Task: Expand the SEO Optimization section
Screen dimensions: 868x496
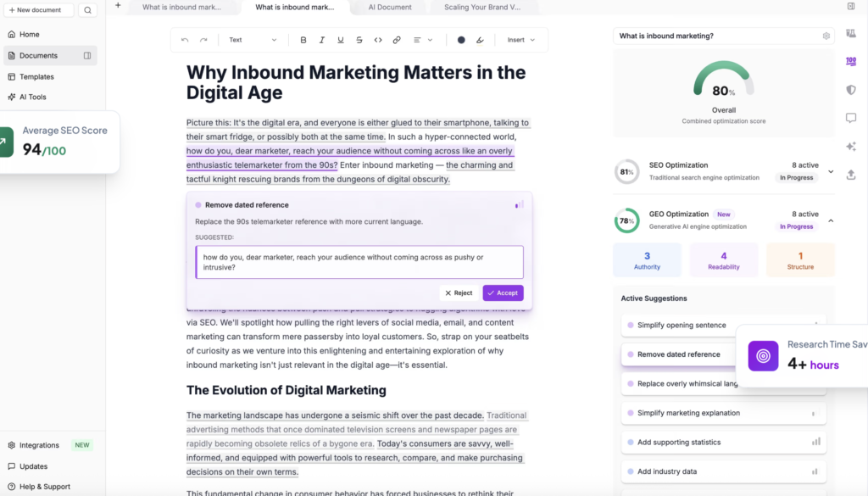Action: pyautogui.click(x=831, y=172)
